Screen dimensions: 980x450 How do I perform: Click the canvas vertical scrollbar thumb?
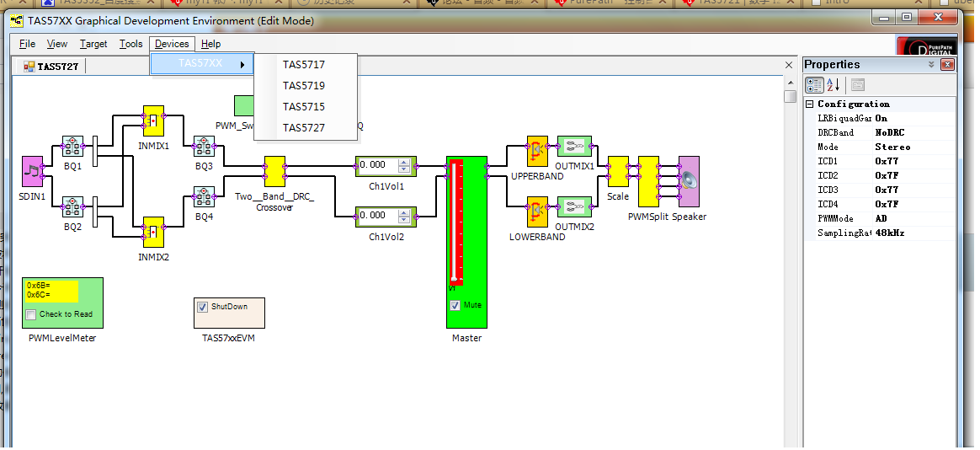click(790, 97)
